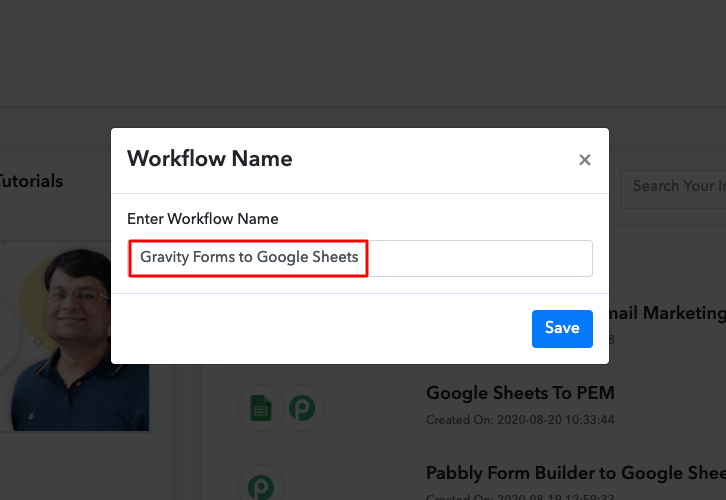Click the 2020-08-20 10:33:44 creation timestamp

[x=520, y=418]
